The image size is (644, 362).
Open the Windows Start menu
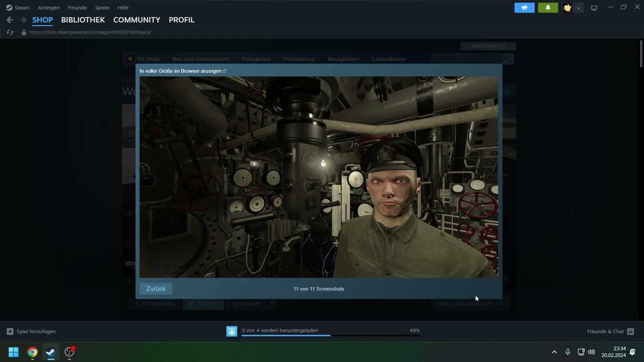pyautogui.click(x=14, y=352)
